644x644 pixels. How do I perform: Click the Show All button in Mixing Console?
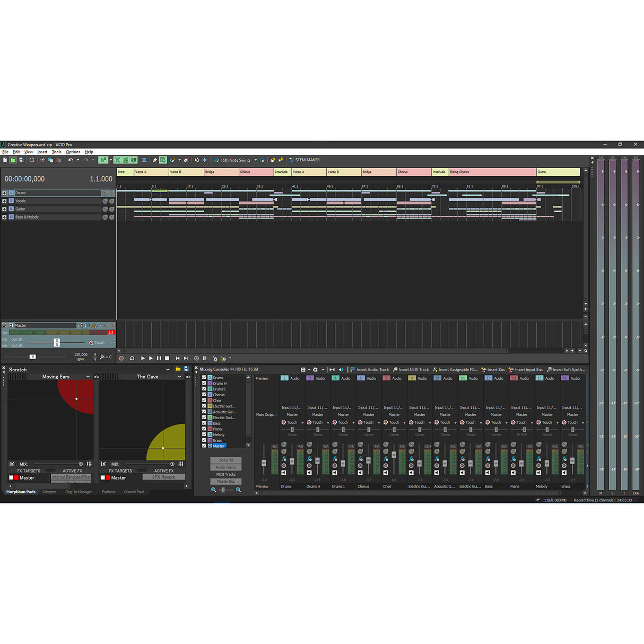click(225, 460)
